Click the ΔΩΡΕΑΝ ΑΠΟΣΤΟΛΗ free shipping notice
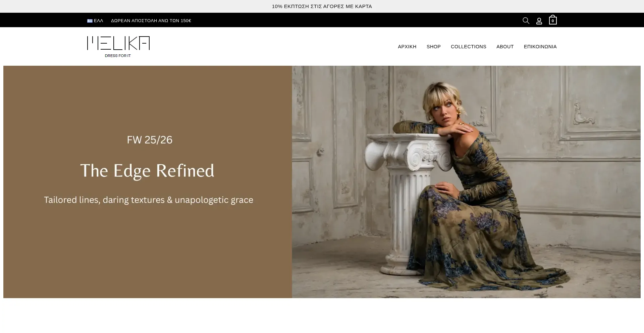This screenshot has width=644, height=333. click(151, 21)
